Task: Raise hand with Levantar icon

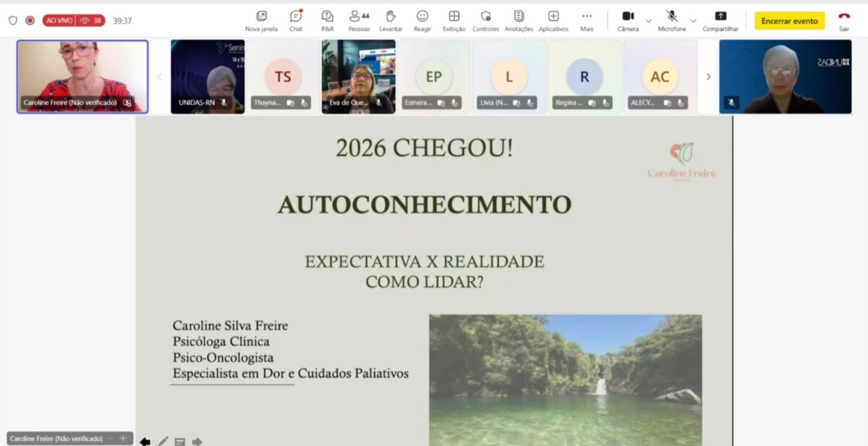Action: [x=391, y=20]
